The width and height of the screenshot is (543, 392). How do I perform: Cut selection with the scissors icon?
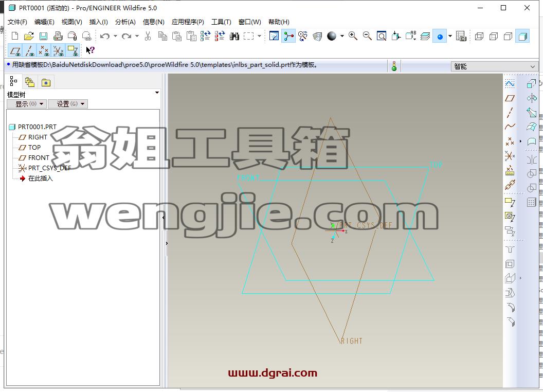click(x=148, y=36)
